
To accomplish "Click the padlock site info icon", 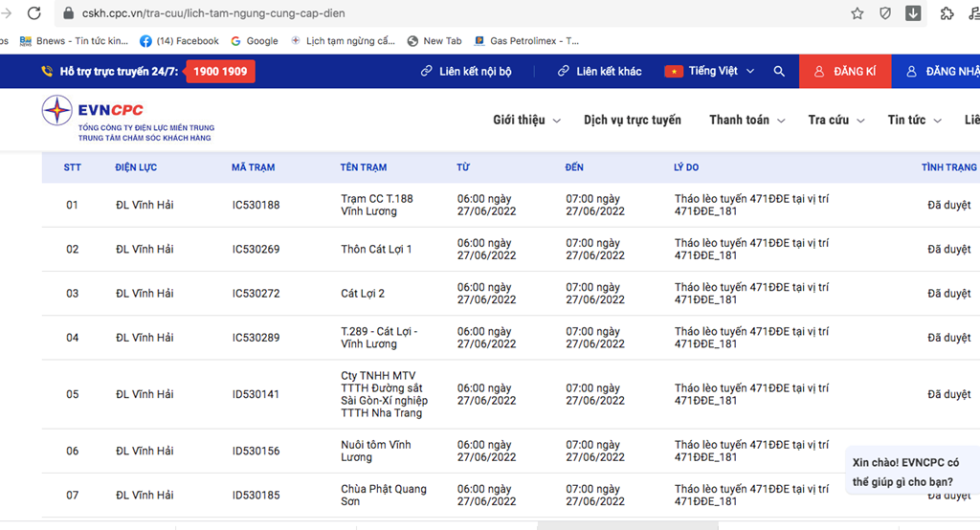I will point(68,13).
